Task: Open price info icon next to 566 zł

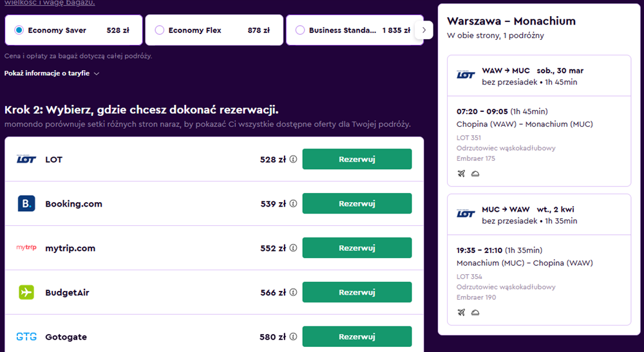Action: tap(293, 292)
